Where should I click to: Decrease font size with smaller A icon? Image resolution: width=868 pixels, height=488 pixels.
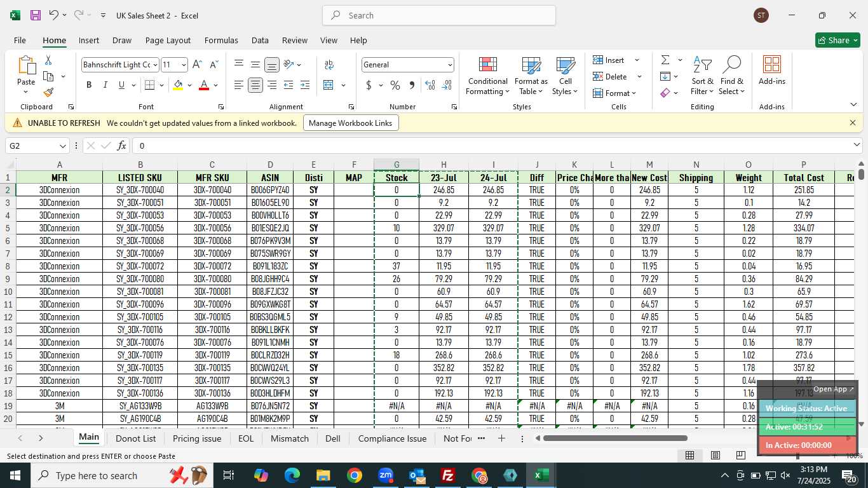214,65
